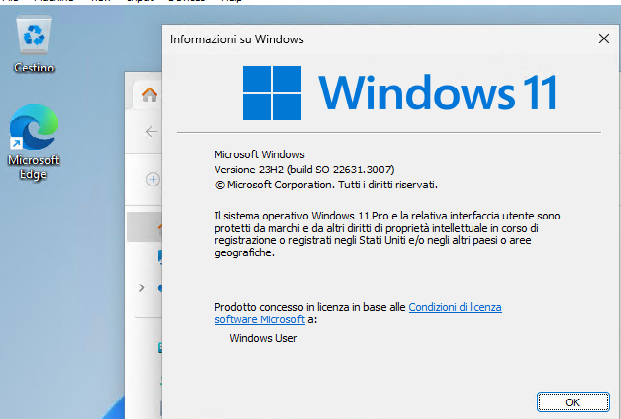Go back using File Explorer's back arrow
This screenshot has height=419, width=621.
pyautogui.click(x=151, y=131)
